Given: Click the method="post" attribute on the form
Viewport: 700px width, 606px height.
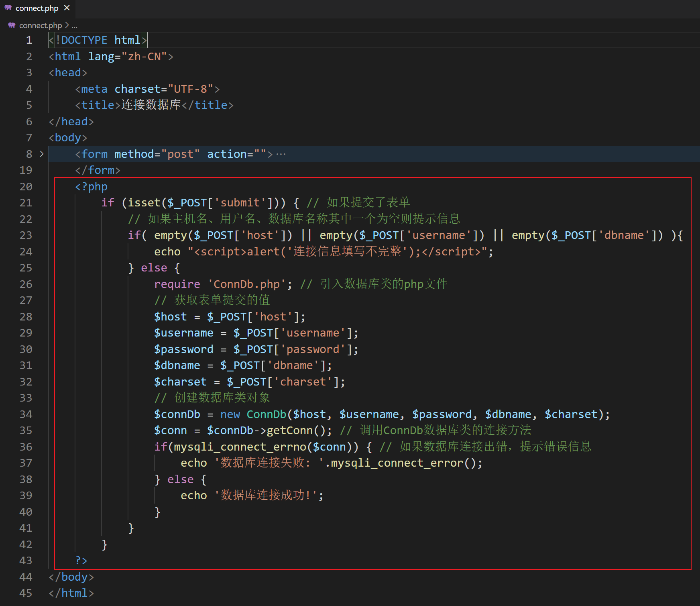Looking at the screenshot, I should 157,154.
